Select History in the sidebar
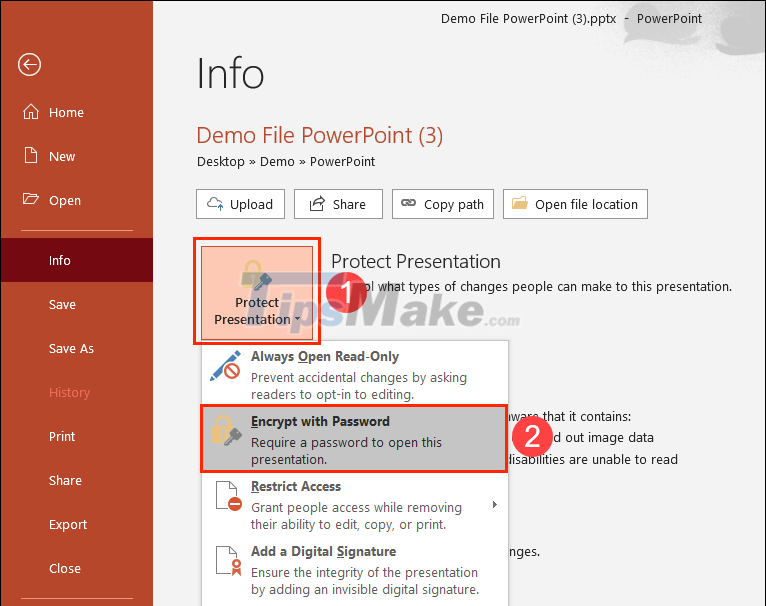766x606 pixels. click(77, 392)
